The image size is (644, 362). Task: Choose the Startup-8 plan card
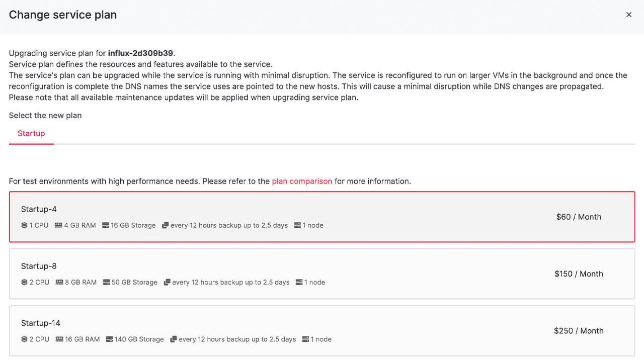[x=322, y=274]
